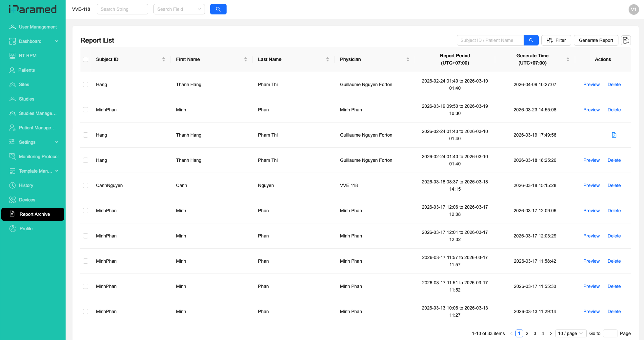Sort by Generate Time column arrows
This screenshot has height=340, width=644.
click(568, 59)
